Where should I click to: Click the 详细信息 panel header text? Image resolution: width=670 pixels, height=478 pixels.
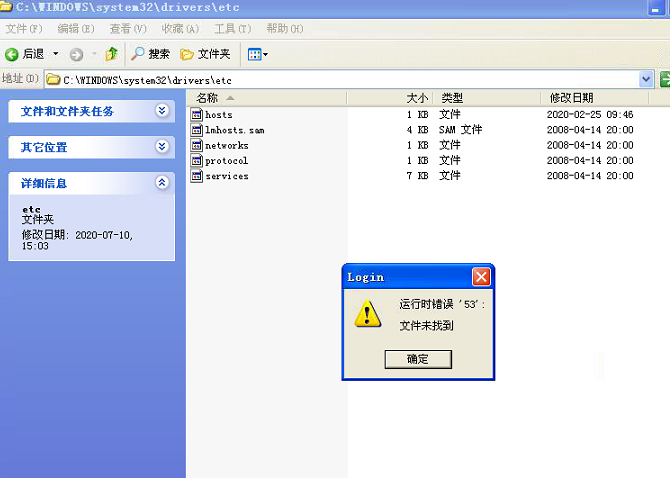(x=44, y=184)
